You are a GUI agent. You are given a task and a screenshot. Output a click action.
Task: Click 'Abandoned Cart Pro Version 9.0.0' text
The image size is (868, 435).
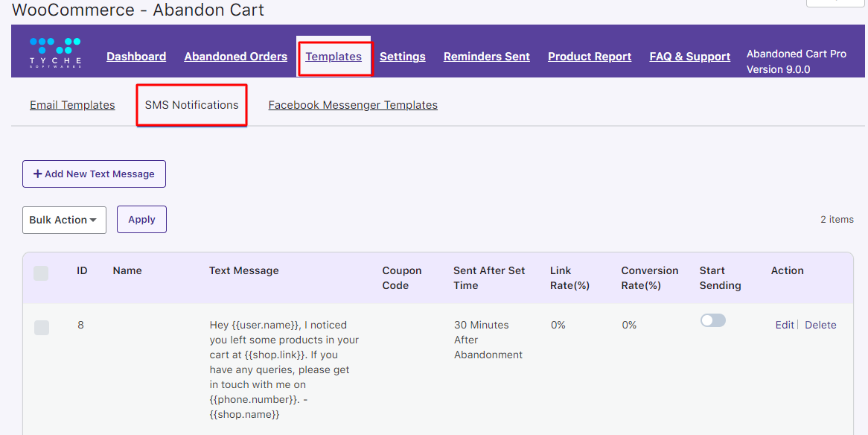[x=796, y=62]
